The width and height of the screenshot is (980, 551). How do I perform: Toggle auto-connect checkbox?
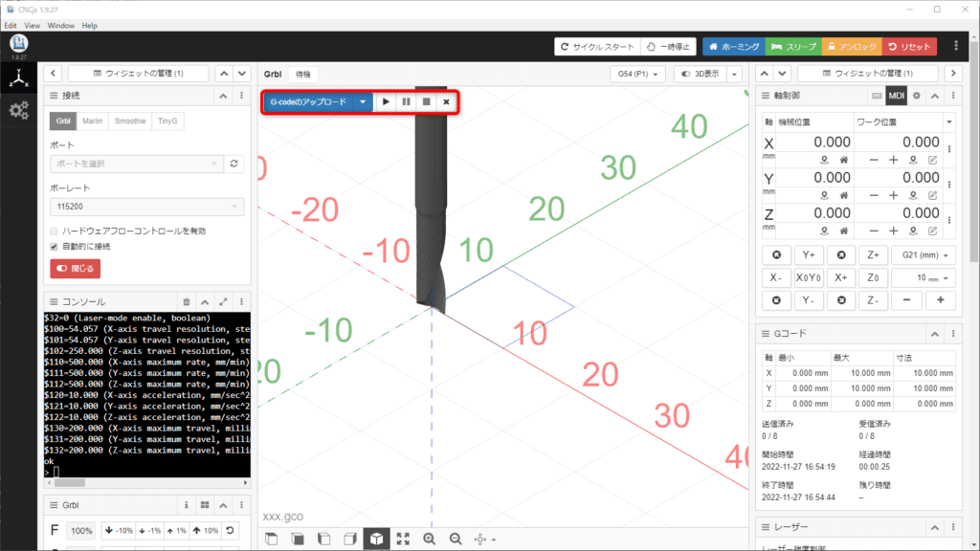[x=54, y=247]
